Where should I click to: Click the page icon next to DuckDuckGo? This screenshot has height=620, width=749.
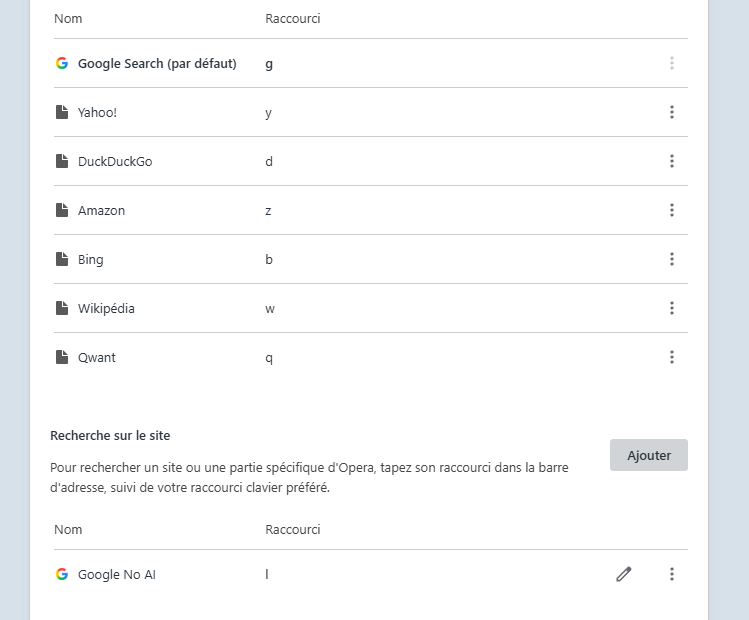(x=62, y=161)
